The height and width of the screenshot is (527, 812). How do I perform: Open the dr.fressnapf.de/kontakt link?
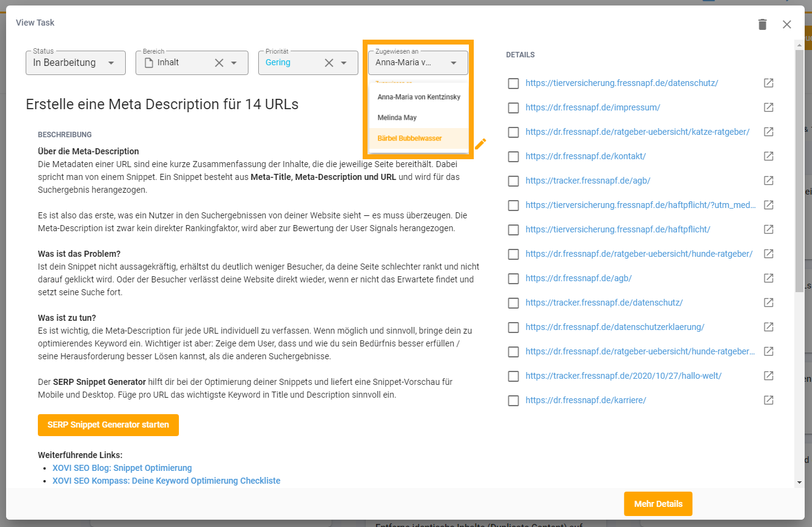585,156
